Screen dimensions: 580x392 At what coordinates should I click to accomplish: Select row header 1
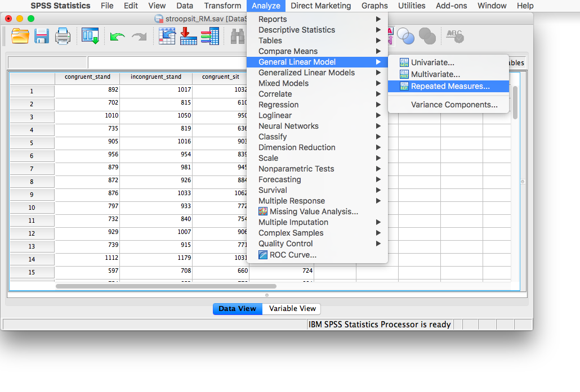click(x=32, y=91)
